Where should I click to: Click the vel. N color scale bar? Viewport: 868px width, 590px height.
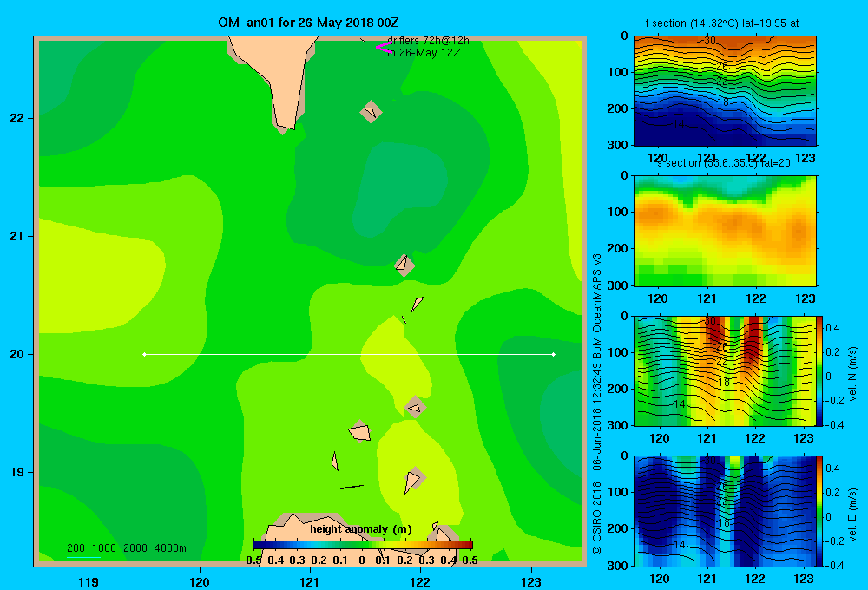(820, 370)
